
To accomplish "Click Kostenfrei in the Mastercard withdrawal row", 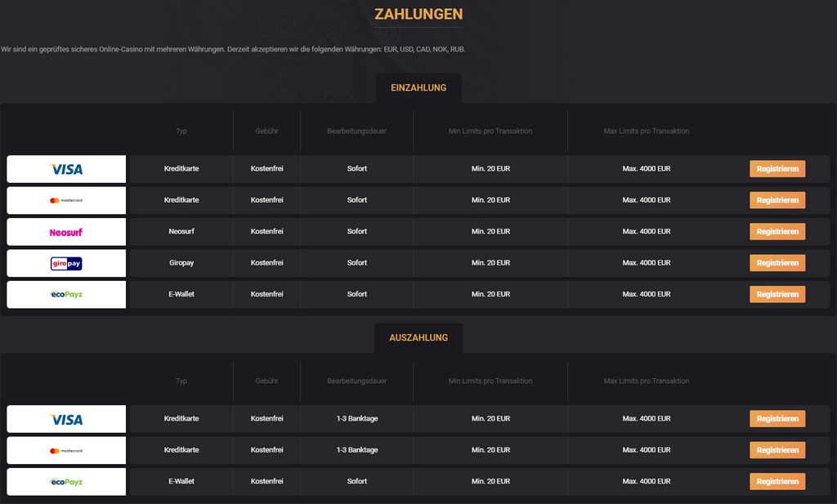I will [x=267, y=450].
